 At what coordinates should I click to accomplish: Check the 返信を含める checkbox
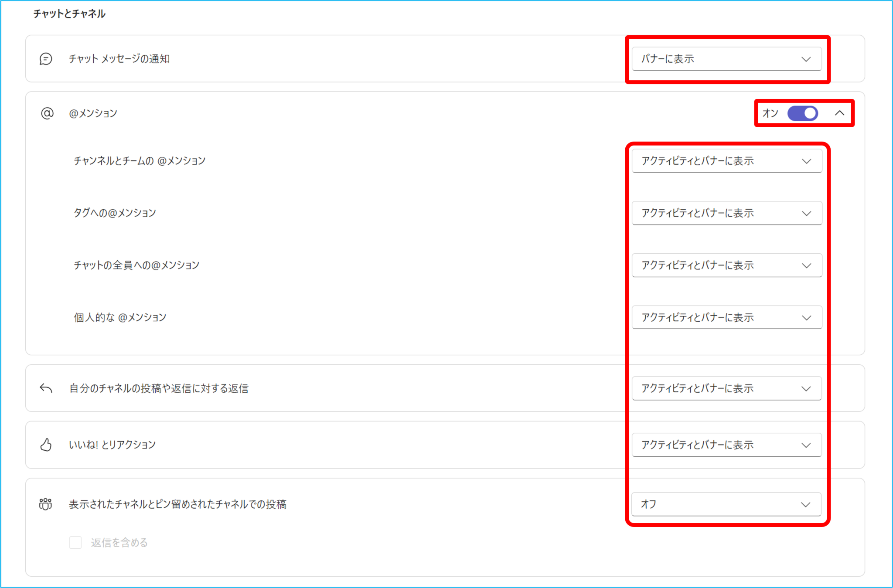point(75,543)
